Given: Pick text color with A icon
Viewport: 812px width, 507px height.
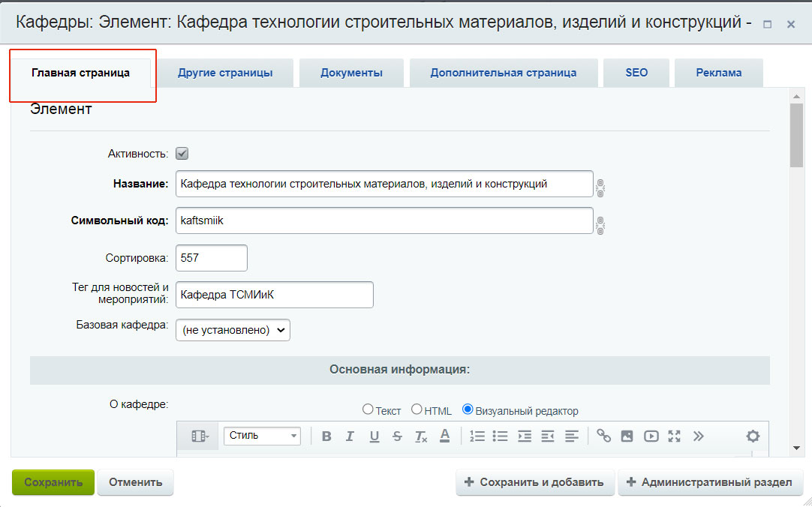Looking at the screenshot, I should tap(444, 436).
